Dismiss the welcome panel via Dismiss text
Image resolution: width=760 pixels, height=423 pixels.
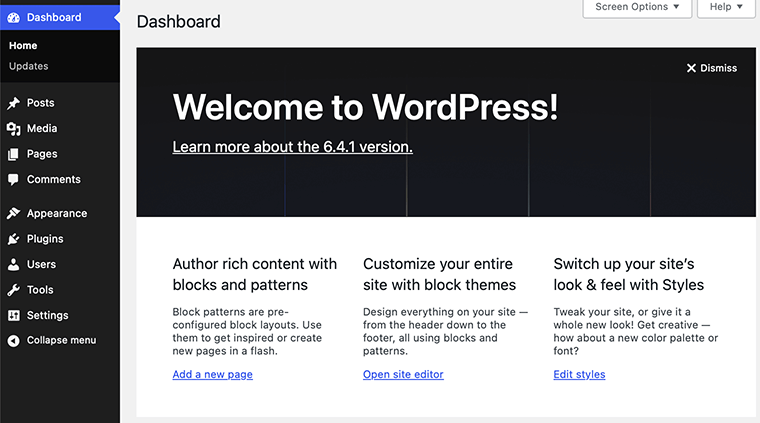pos(718,68)
